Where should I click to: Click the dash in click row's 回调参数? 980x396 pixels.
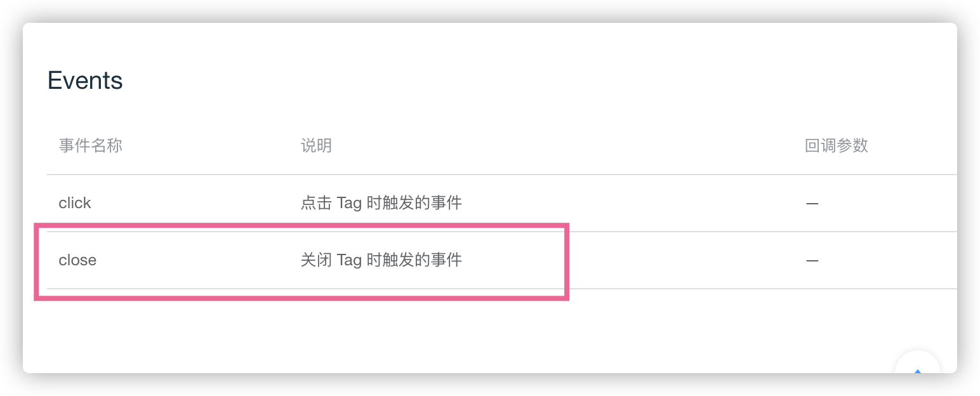coord(812,204)
